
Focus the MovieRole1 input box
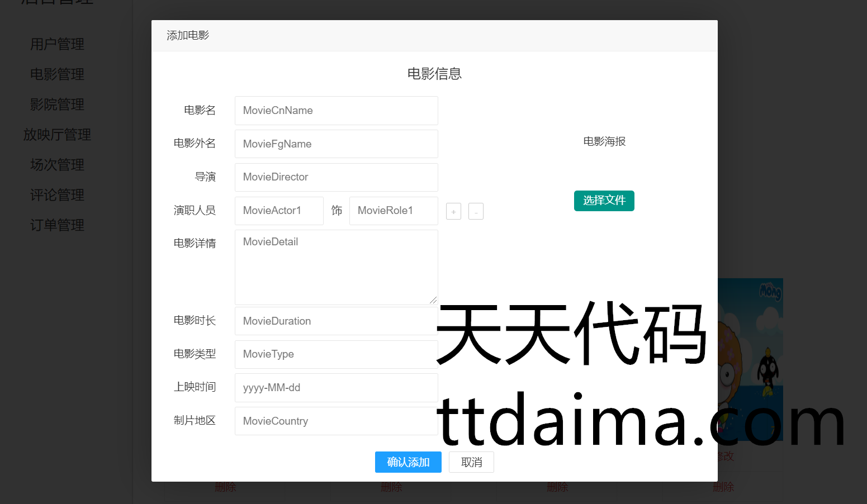(394, 211)
